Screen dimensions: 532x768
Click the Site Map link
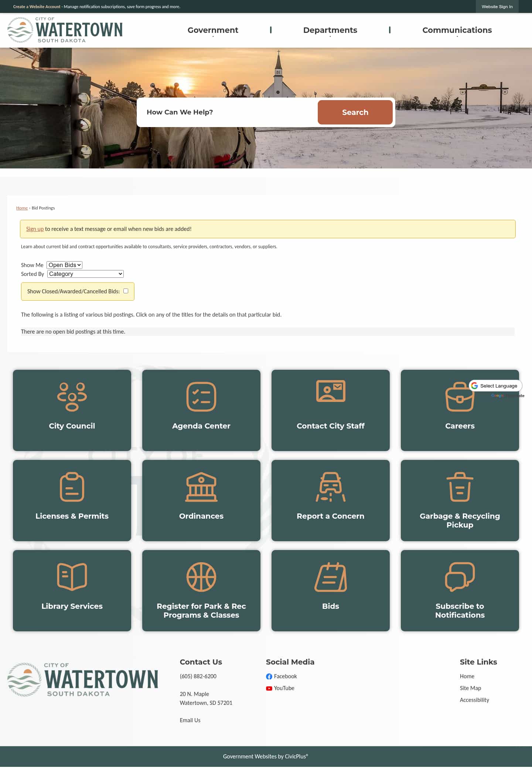pyautogui.click(x=470, y=688)
